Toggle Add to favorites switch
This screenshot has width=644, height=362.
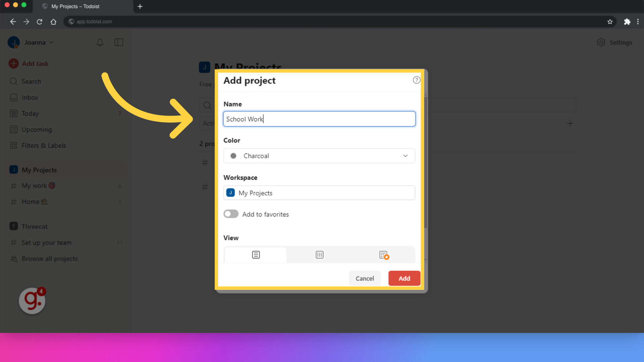click(231, 214)
